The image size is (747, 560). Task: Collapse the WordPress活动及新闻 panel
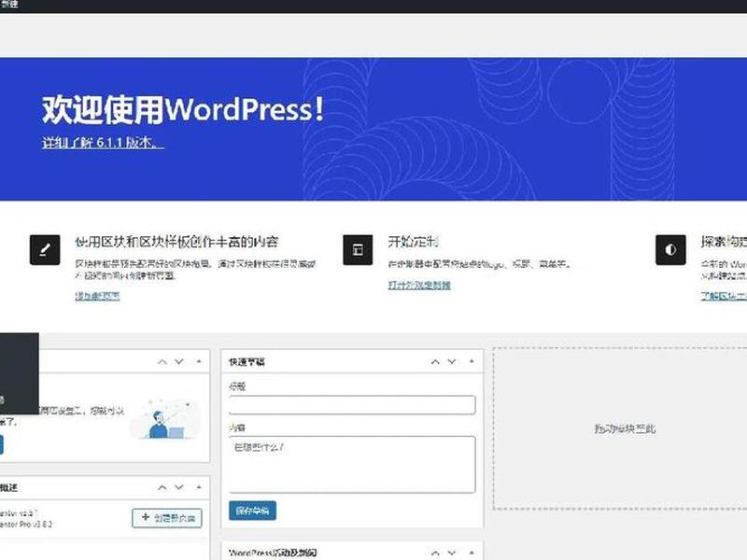472,553
